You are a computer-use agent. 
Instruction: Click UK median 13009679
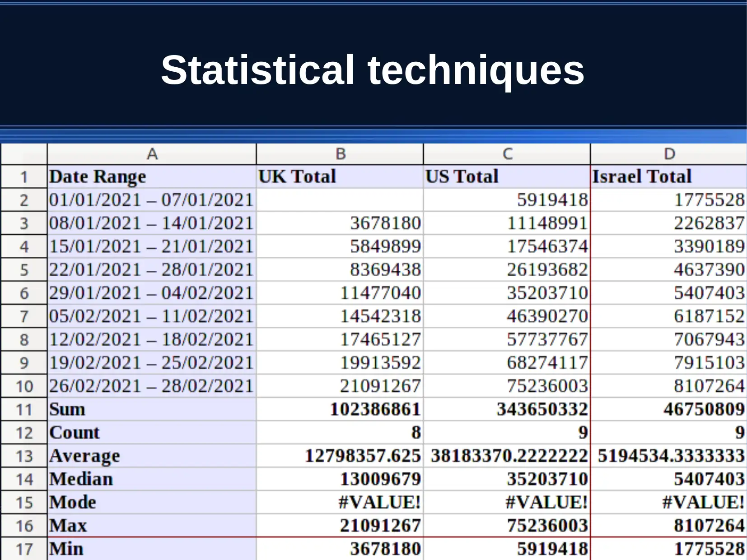pyautogui.click(x=340, y=479)
